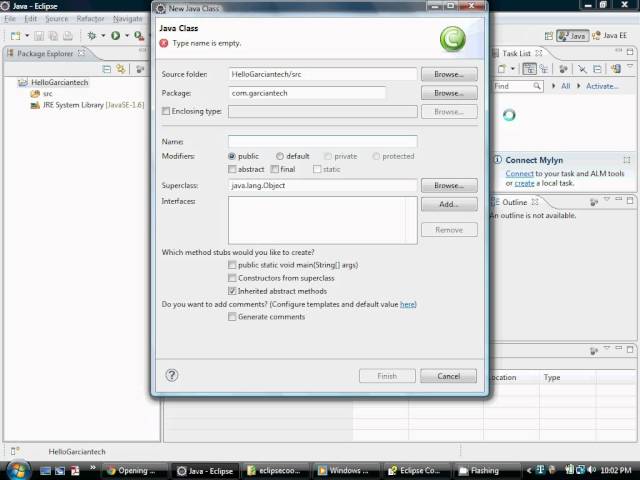
Task: Open the File menu in Eclipse
Action: point(10,19)
